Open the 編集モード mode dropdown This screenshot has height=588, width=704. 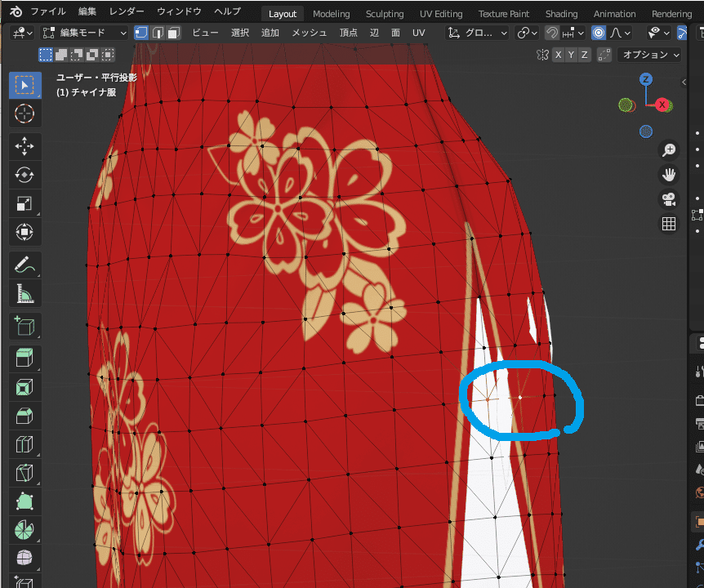[x=84, y=33]
